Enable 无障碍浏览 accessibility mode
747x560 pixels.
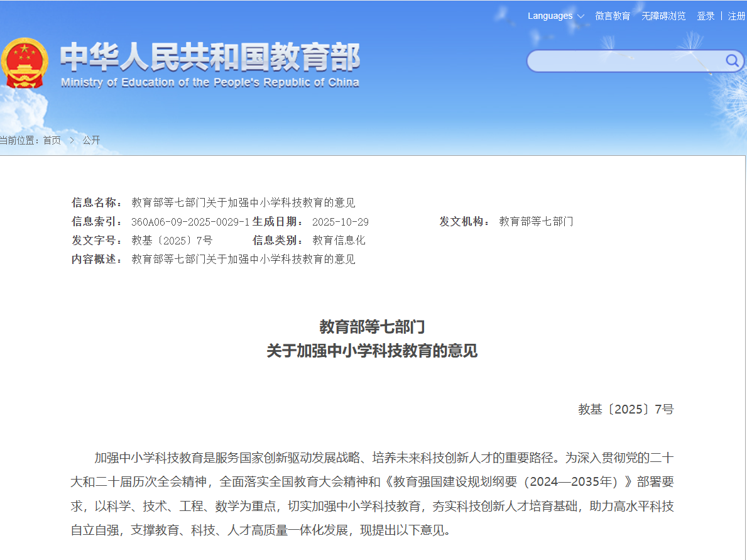(x=664, y=16)
